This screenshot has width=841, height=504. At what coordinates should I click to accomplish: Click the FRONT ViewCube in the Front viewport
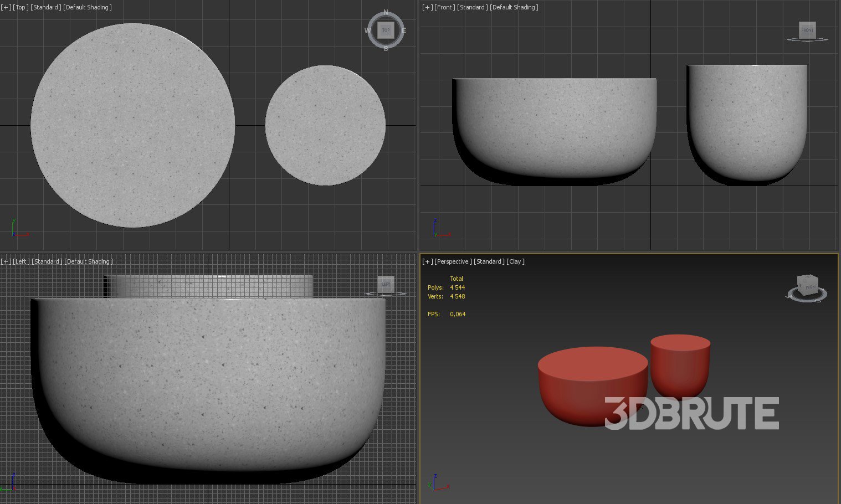[807, 30]
